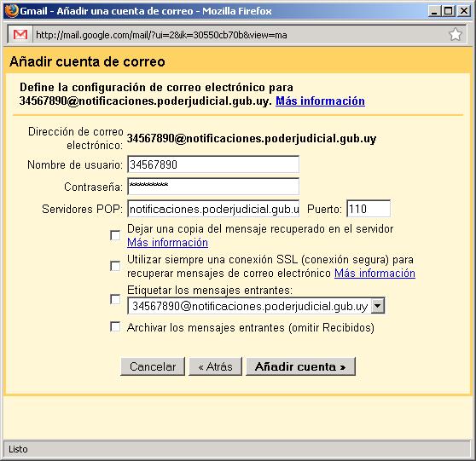
Task: Close the Firefox popup window
Action: pos(464,11)
